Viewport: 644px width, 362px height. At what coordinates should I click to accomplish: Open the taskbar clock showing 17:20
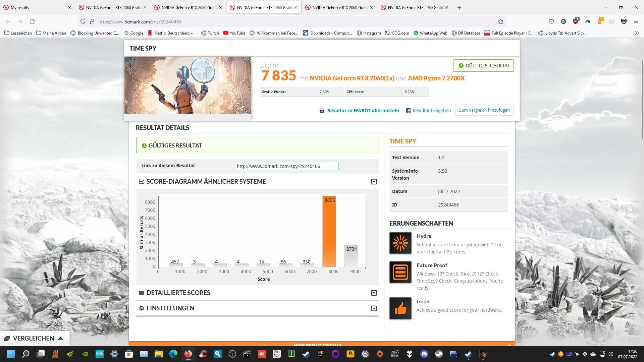click(628, 354)
